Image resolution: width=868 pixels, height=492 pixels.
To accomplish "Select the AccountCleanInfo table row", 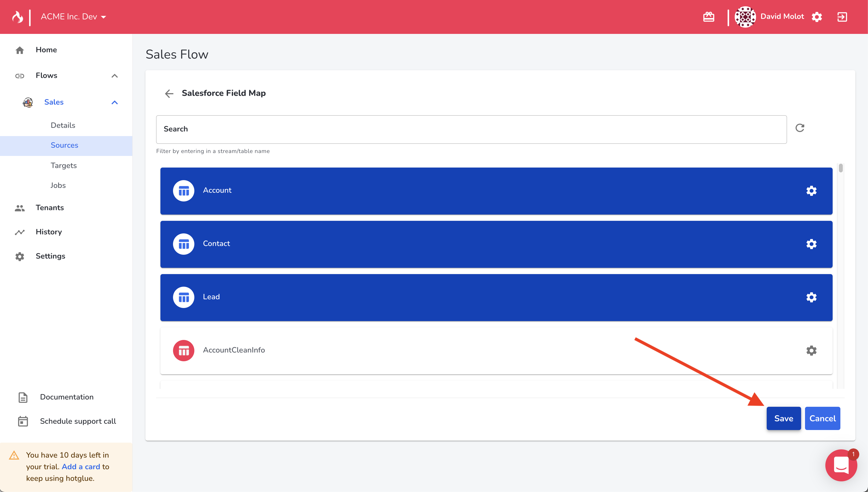I will tap(496, 351).
